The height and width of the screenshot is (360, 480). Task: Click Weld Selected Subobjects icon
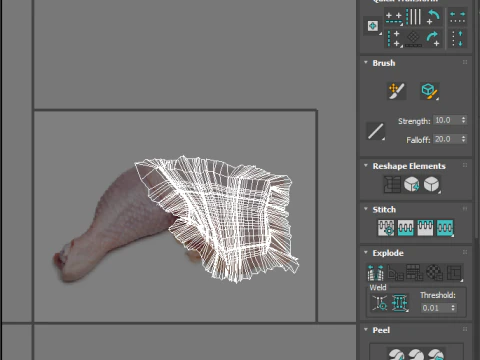click(x=400, y=303)
